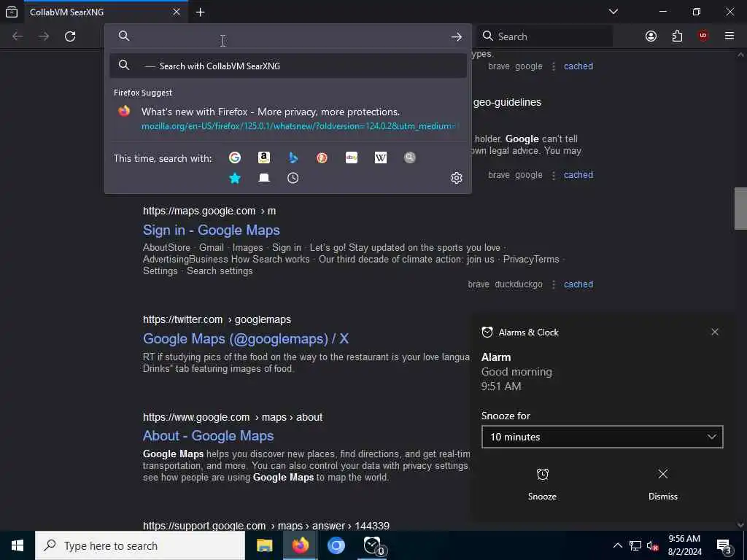Open Google Maps (@googlemaps) / X result
747x560 pixels.
pyautogui.click(x=246, y=338)
